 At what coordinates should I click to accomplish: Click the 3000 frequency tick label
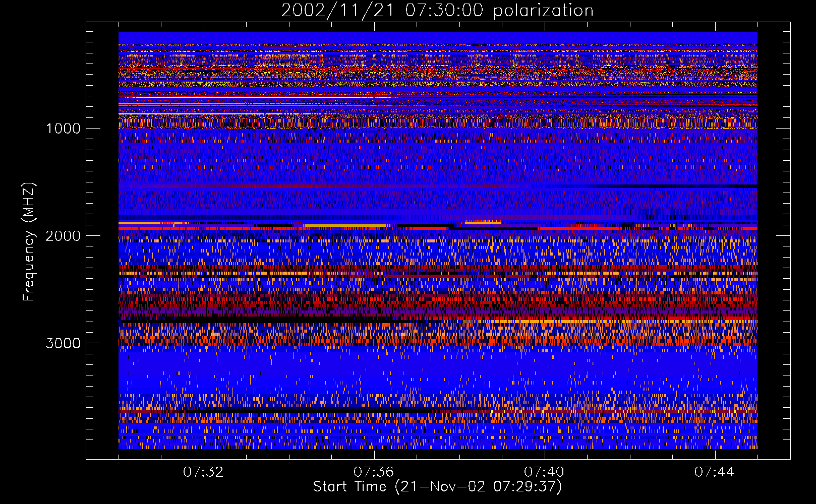pos(63,343)
